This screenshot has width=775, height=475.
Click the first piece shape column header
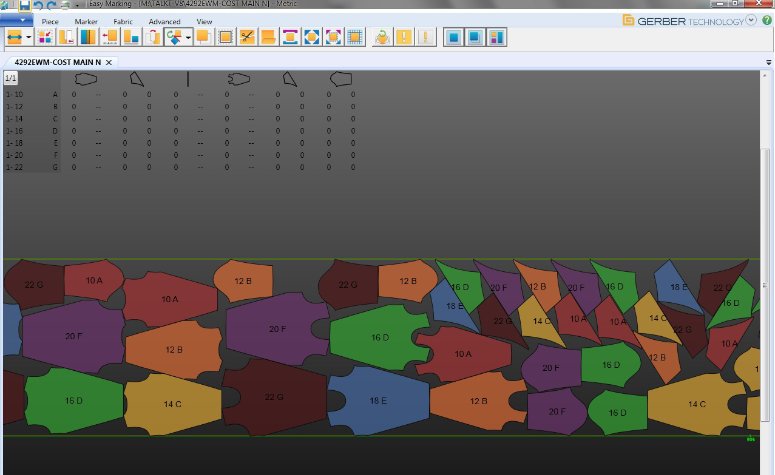pos(86,79)
